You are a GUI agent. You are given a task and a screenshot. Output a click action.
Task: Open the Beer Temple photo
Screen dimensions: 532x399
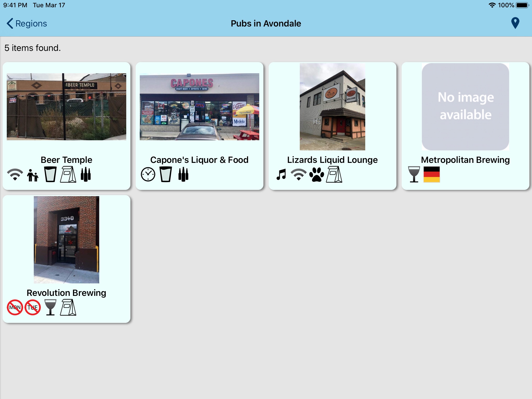coord(66,107)
